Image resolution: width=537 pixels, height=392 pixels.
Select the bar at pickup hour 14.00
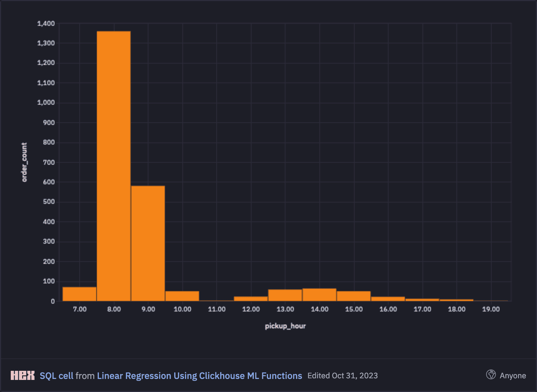click(319, 295)
